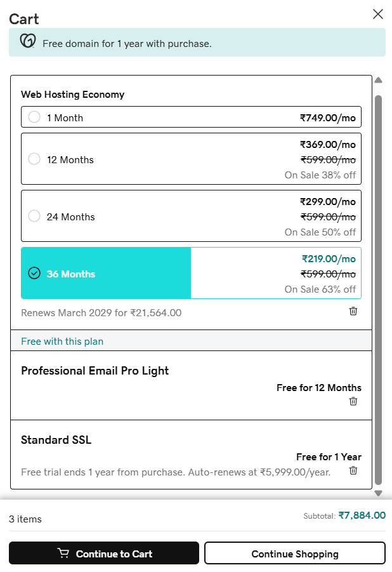This screenshot has height=572, width=392.
Task: Pick the 24 Months term radio
Action: 34,216
